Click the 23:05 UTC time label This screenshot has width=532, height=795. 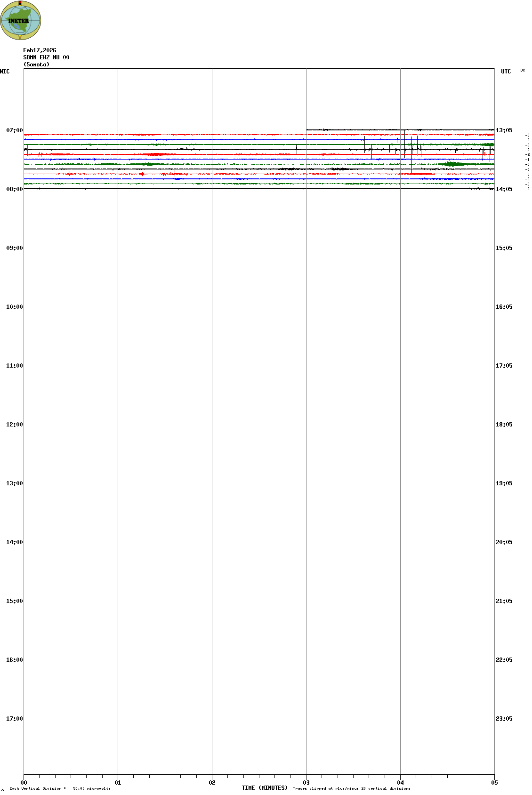point(504,719)
